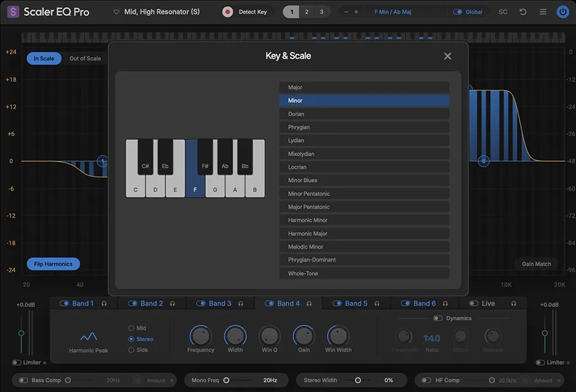576x392 pixels.
Task: Toggle Band 1 on/off switch
Action: click(x=64, y=304)
